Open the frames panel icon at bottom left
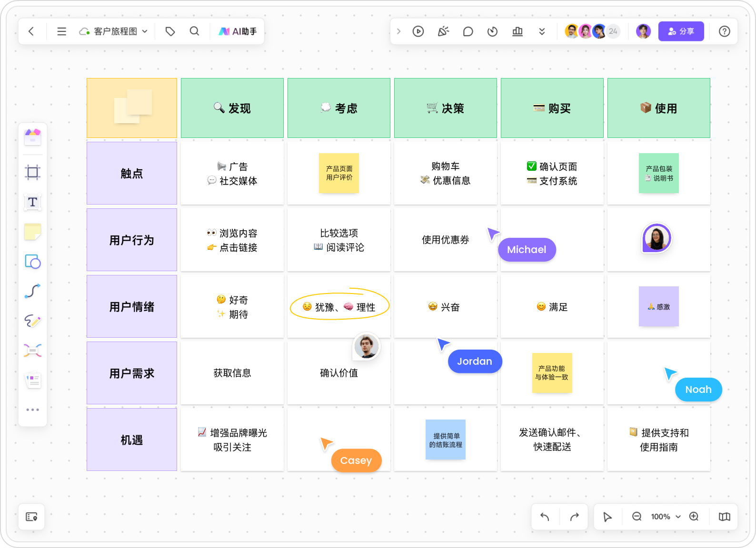 click(31, 517)
